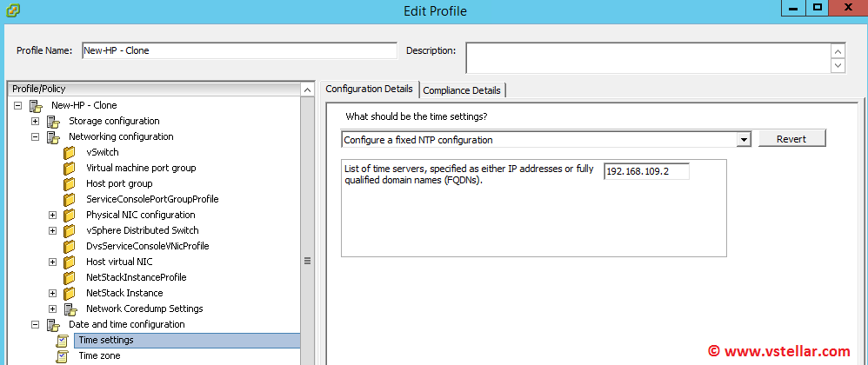The image size is (868, 365).
Task: Click the Host port group folder icon
Action: pyautogui.click(x=70, y=184)
